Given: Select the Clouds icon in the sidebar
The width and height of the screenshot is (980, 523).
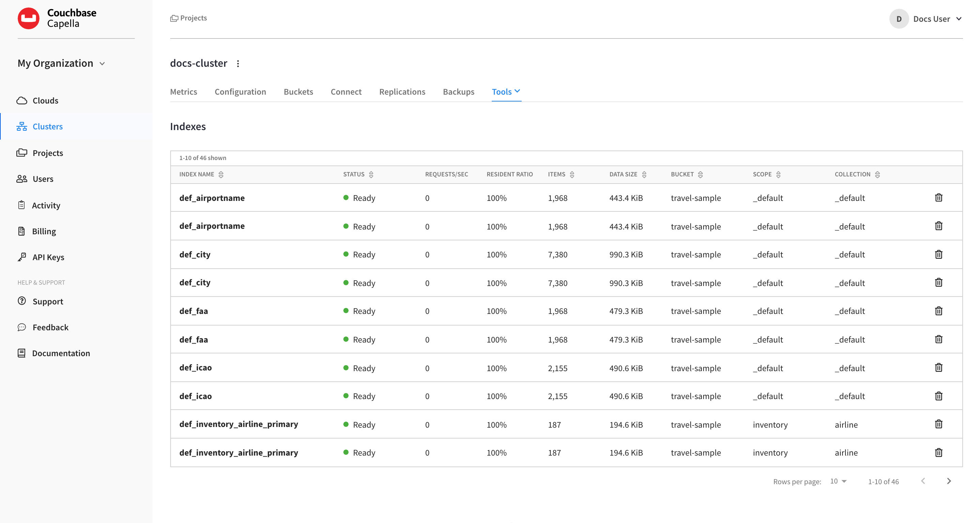Looking at the screenshot, I should click(x=22, y=100).
